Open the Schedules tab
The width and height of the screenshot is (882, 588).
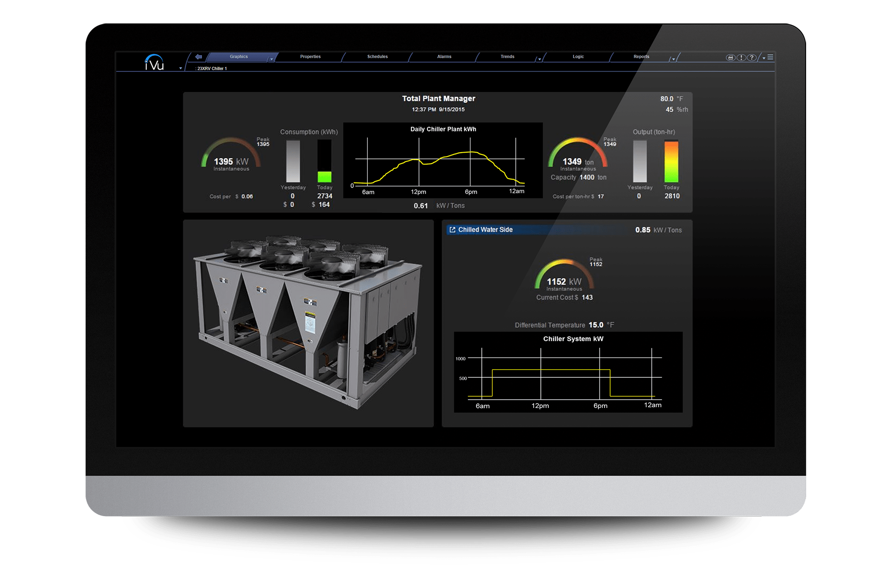pos(377,57)
